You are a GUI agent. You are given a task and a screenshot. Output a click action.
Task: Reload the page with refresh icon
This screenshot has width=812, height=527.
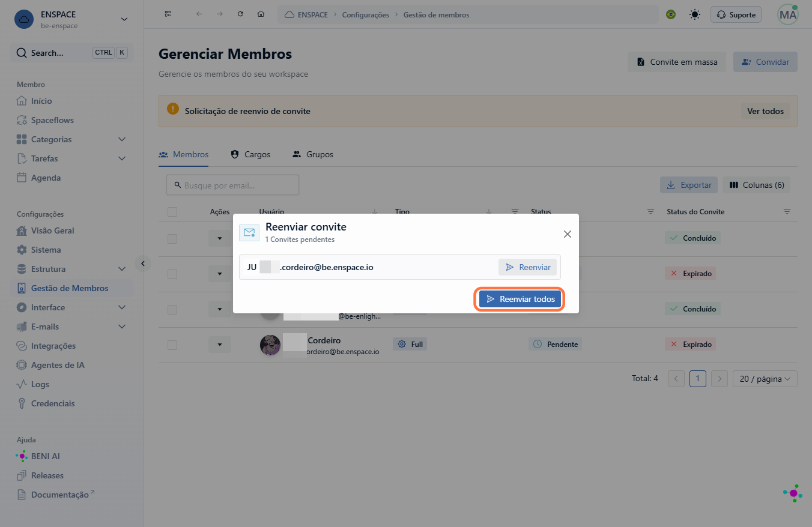(x=240, y=14)
